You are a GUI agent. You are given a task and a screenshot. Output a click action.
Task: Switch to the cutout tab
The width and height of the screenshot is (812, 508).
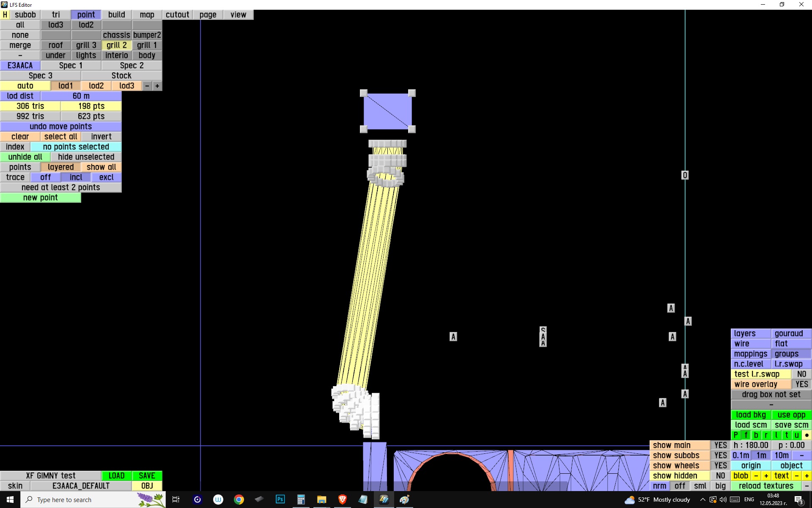point(177,14)
